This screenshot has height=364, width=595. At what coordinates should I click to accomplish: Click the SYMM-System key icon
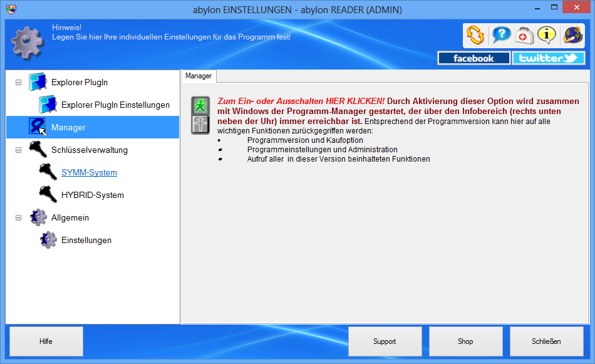(48, 172)
